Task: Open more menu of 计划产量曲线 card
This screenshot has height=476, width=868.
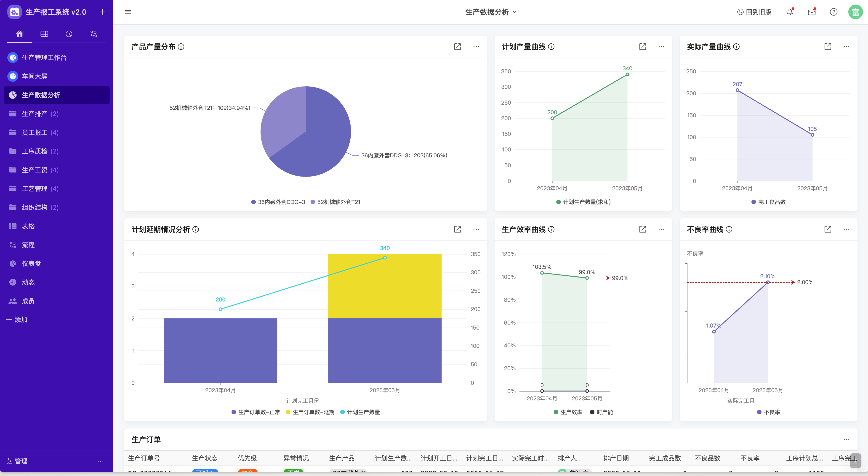Action: (x=661, y=47)
